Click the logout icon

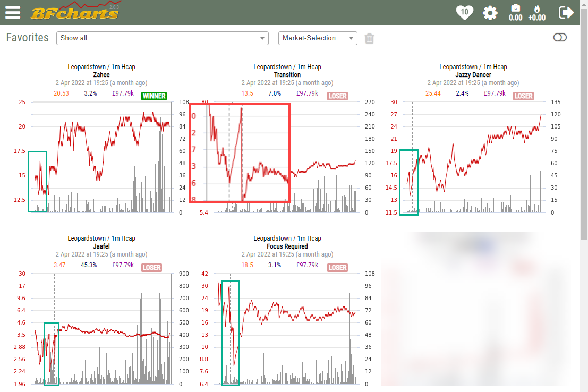pos(566,12)
